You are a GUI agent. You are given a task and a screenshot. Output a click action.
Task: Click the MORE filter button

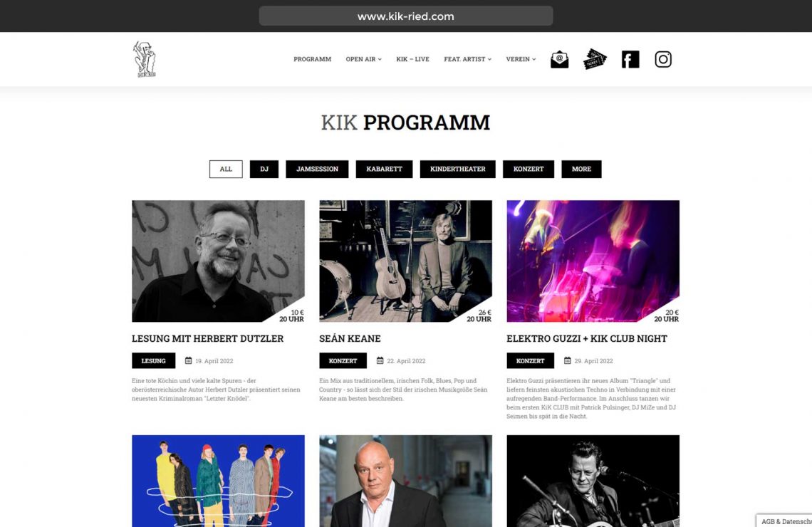(x=581, y=169)
